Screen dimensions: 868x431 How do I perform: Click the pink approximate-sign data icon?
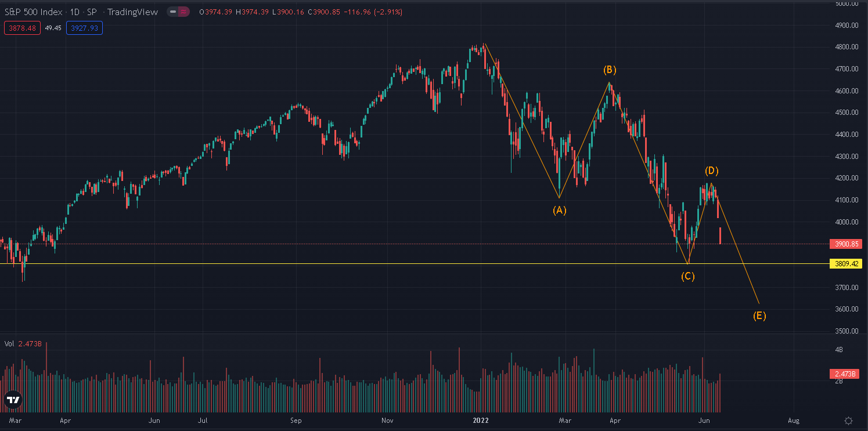(x=183, y=12)
